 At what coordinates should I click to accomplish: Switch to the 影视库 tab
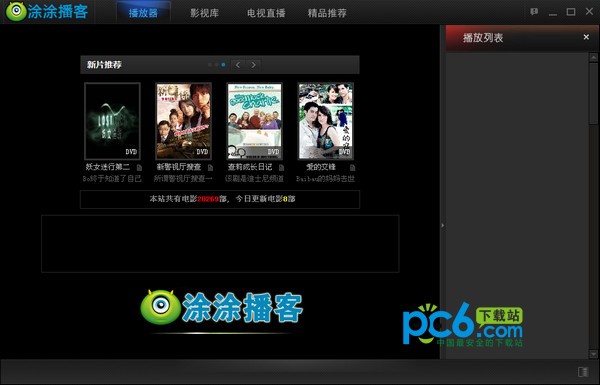[x=205, y=13]
